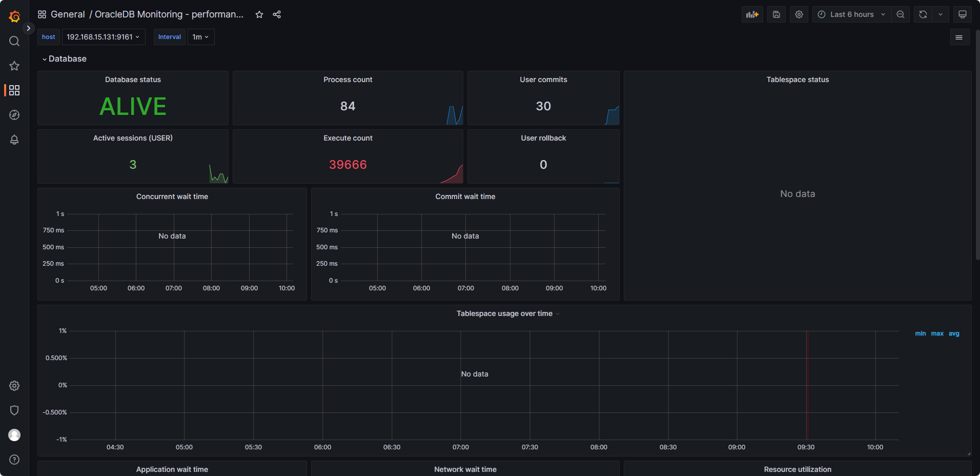Open the Resource utilization panel title
Screen dimensions: 980x476
798,469
